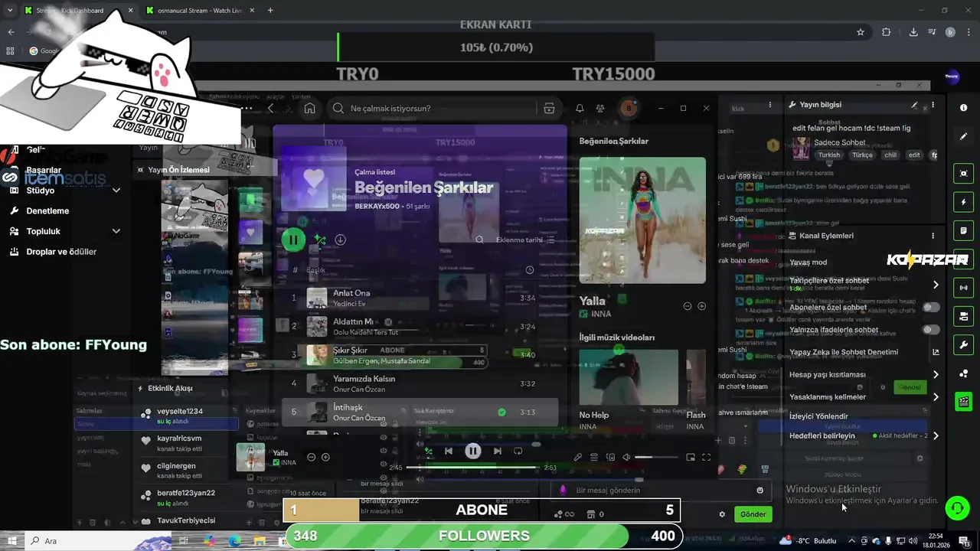
Task: Open lightning bolt panel in right toolbar
Action: pyautogui.click(x=964, y=202)
